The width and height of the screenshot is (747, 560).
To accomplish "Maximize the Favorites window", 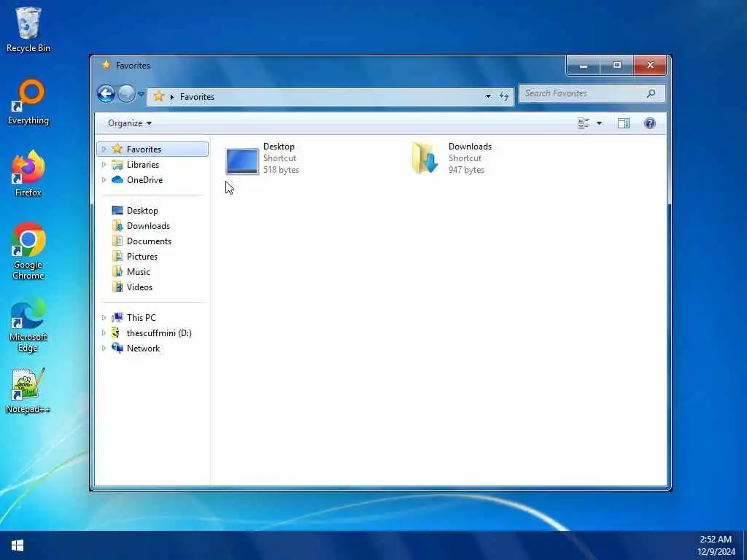I will click(x=617, y=65).
